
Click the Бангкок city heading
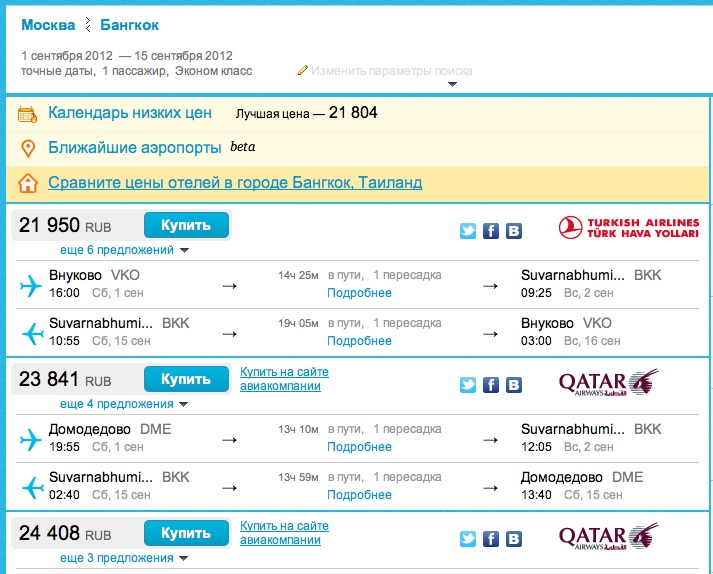pos(129,25)
